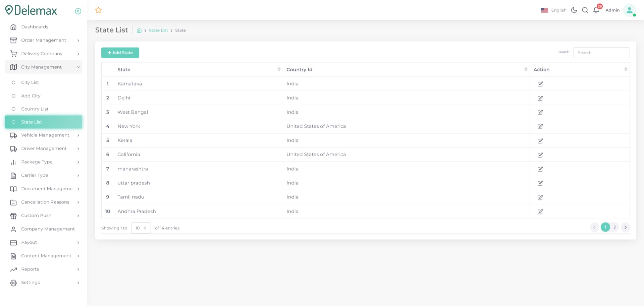The image size is (644, 306).
Task: Edit the maharashtra state row
Action: (x=540, y=169)
